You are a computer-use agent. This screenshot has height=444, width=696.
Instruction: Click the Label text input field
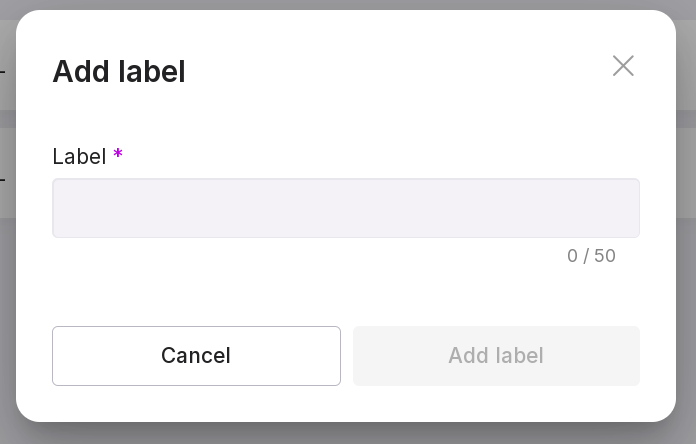coord(345,208)
